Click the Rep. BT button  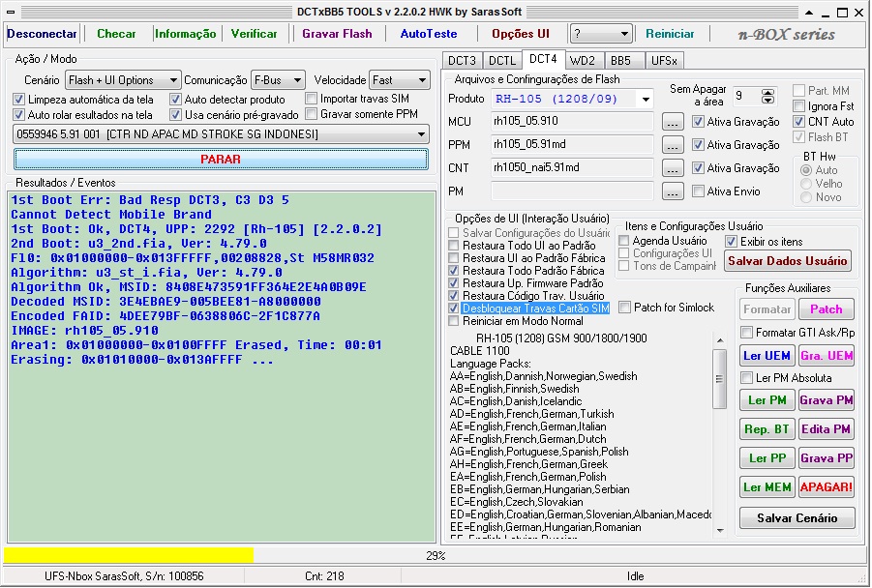click(x=767, y=429)
